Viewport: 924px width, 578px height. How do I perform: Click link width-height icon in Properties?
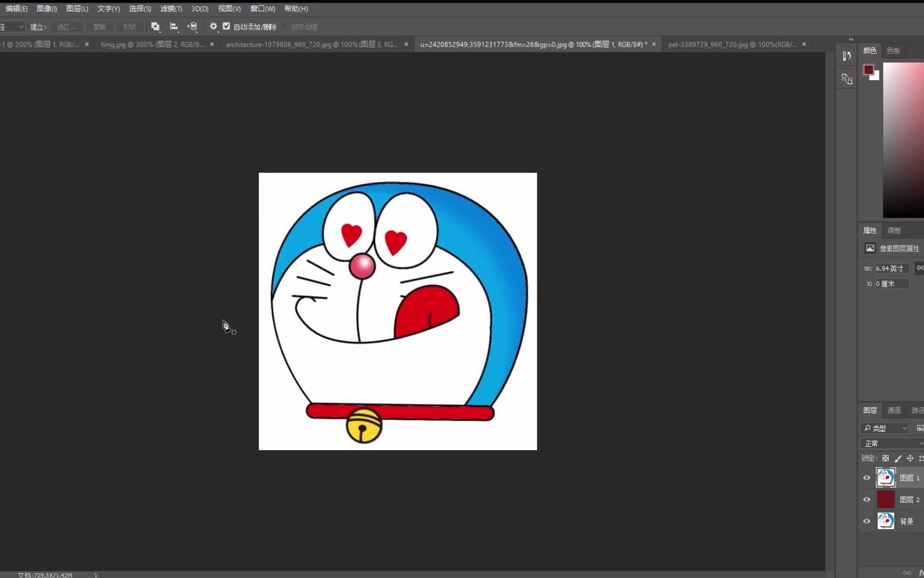coord(920,268)
